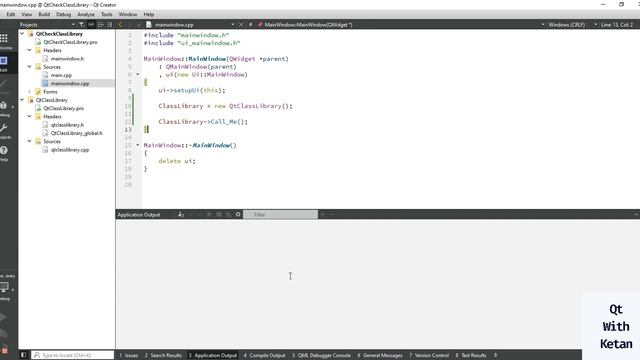Collapse Headers under QtCheckClassLibrary
The width and height of the screenshot is (640, 360).
[29, 50]
